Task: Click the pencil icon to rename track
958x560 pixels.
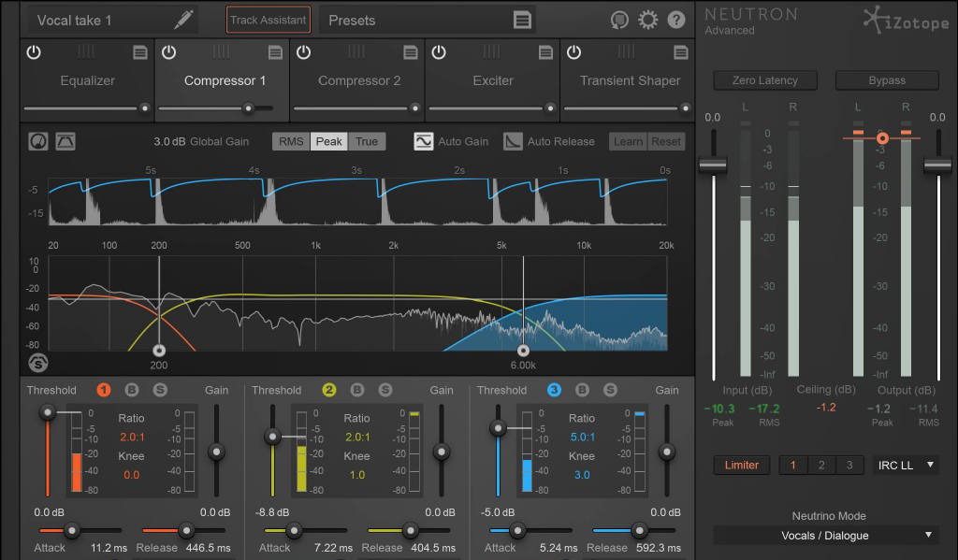Action: click(x=184, y=20)
